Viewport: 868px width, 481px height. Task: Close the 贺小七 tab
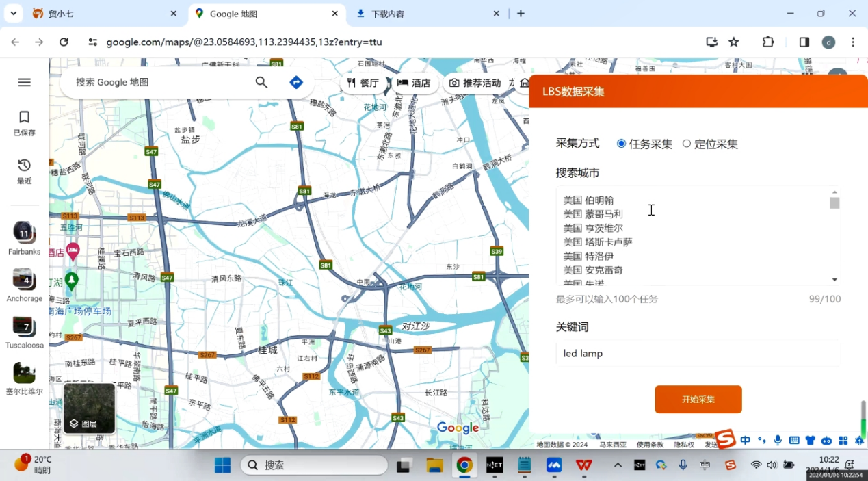click(x=174, y=14)
